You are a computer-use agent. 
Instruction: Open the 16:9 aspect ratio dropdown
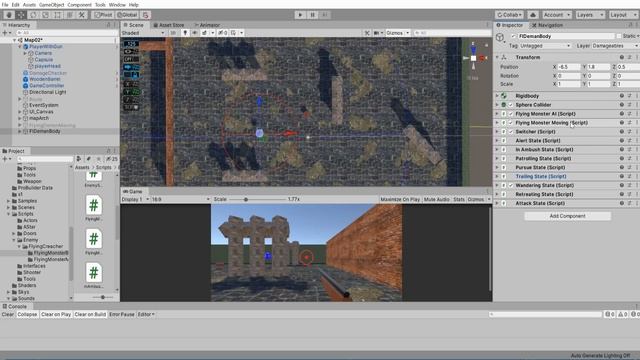click(180, 199)
